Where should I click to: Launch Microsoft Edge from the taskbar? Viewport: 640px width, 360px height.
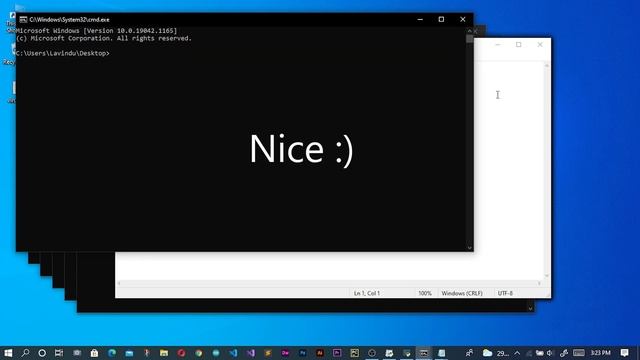click(x=112, y=353)
